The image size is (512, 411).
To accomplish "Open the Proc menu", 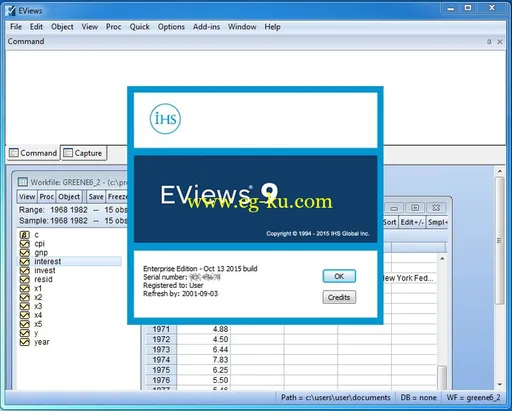I will click(x=113, y=27).
